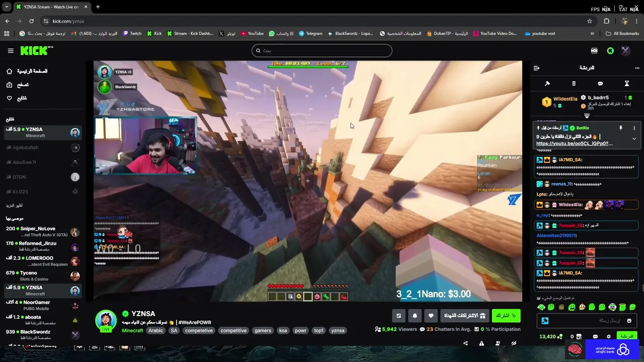The image size is (644, 362).
Task: Click the report warning triangle icon
Action: coord(481,343)
